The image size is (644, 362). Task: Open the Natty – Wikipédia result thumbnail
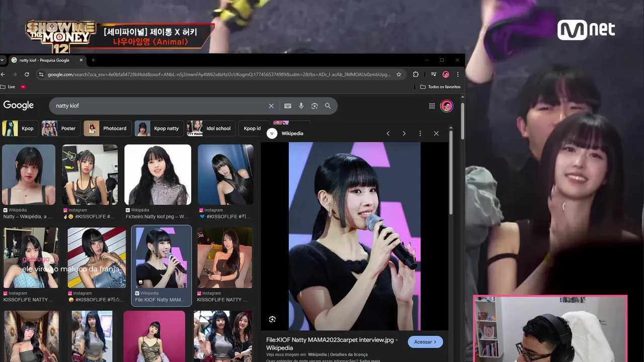tap(29, 174)
